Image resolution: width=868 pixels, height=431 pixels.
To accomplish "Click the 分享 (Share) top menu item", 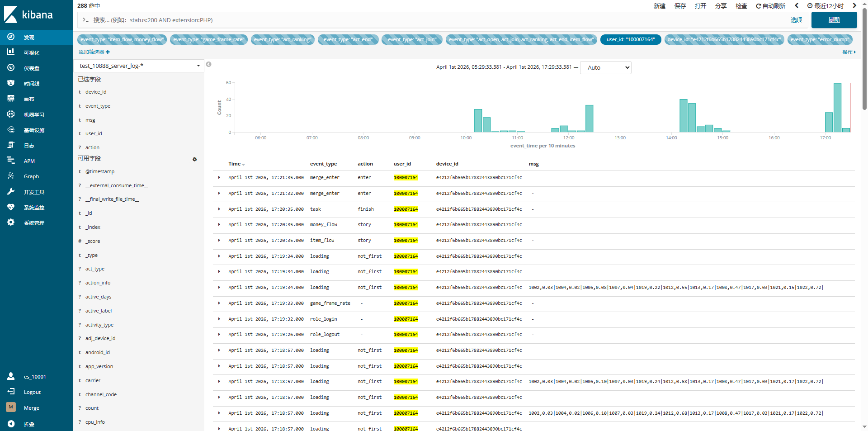I will pyautogui.click(x=721, y=6).
